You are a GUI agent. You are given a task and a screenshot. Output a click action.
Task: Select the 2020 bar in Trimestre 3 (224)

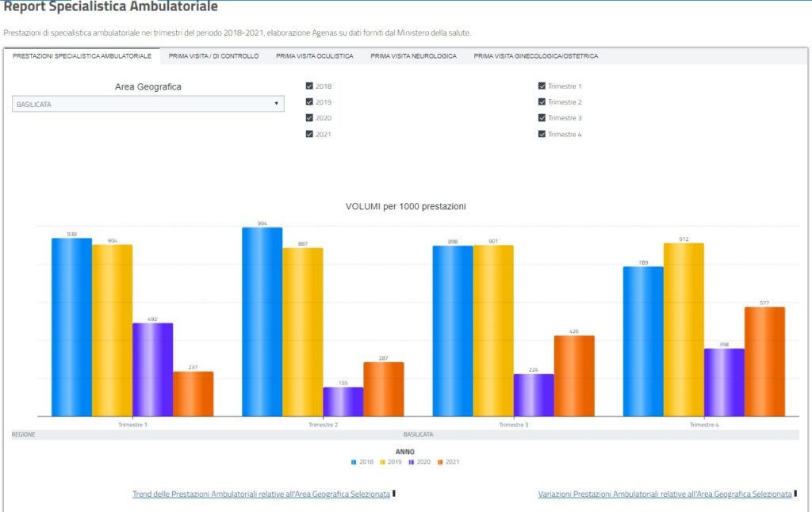pyautogui.click(x=534, y=395)
